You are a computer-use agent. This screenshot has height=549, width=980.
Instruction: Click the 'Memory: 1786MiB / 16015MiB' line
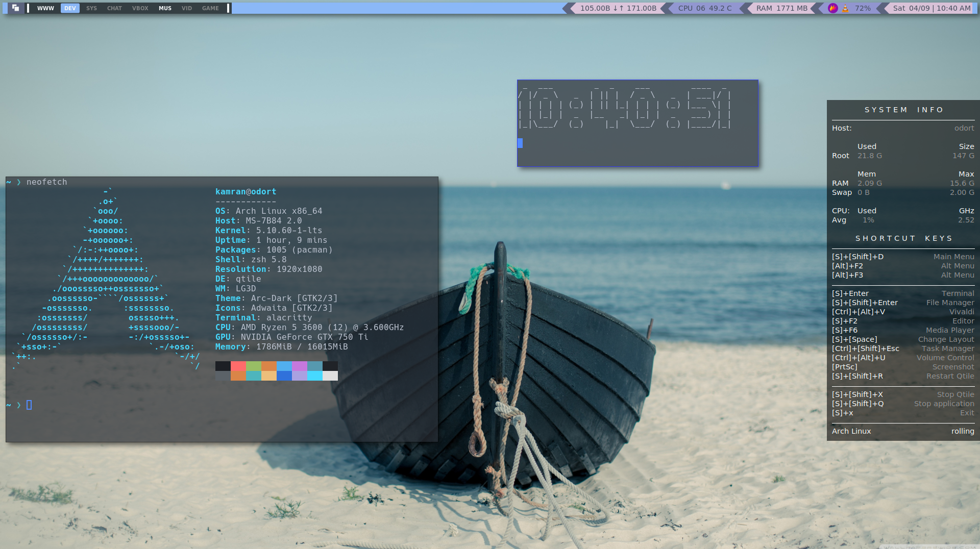point(282,346)
